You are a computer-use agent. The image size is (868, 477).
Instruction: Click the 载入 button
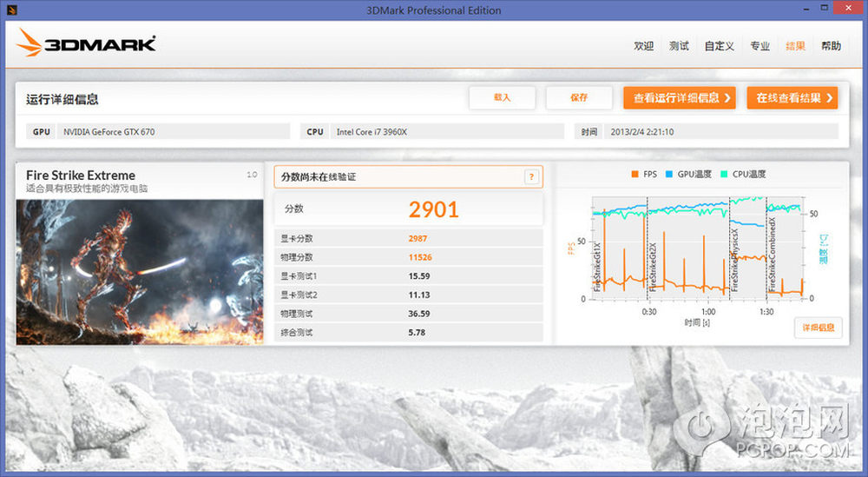[x=502, y=97]
